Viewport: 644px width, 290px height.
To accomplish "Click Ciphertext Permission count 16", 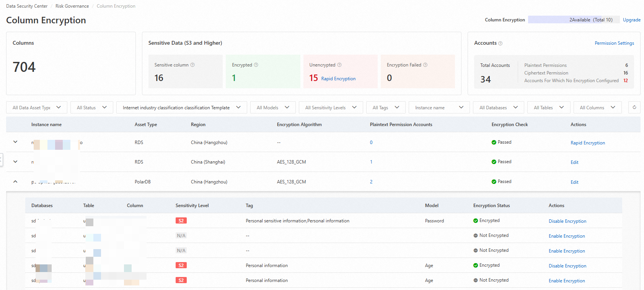I will click(x=626, y=73).
